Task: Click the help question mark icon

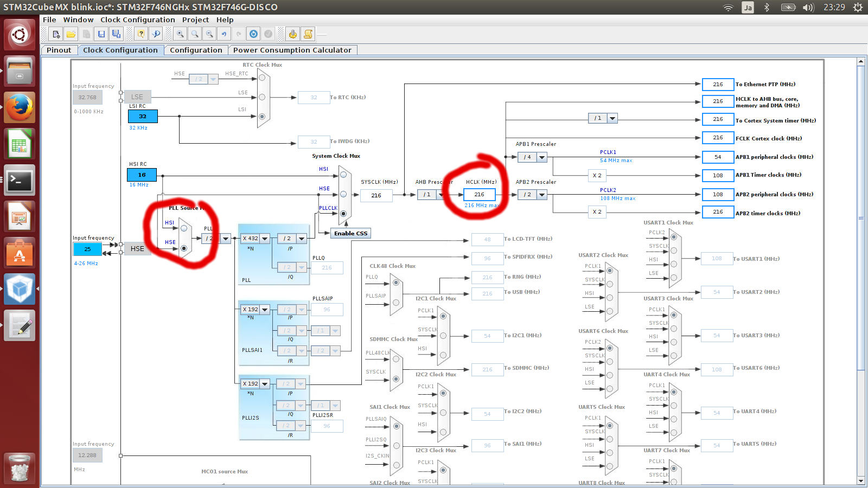Action: [x=141, y=34]
